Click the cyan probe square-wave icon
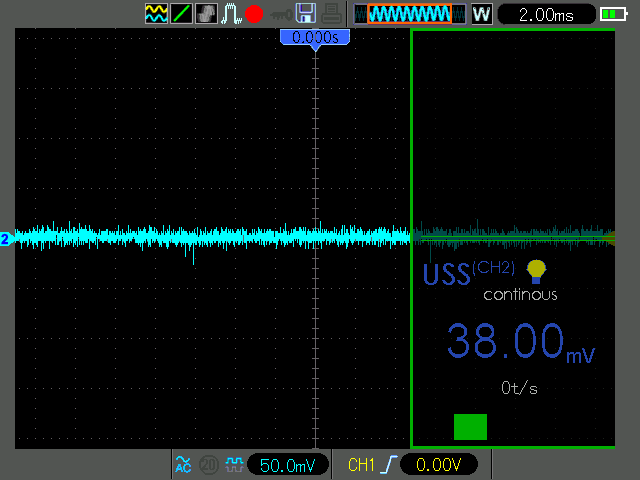 (234, 464)
